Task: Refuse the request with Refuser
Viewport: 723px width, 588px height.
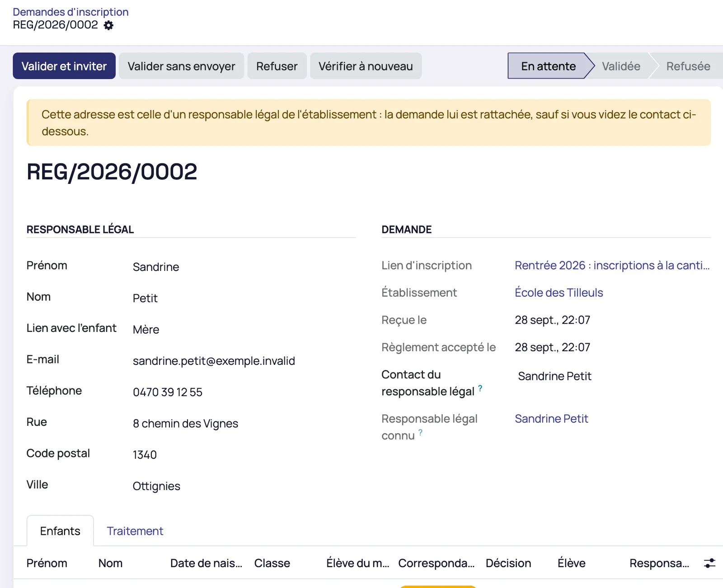Action: [277, 66]
